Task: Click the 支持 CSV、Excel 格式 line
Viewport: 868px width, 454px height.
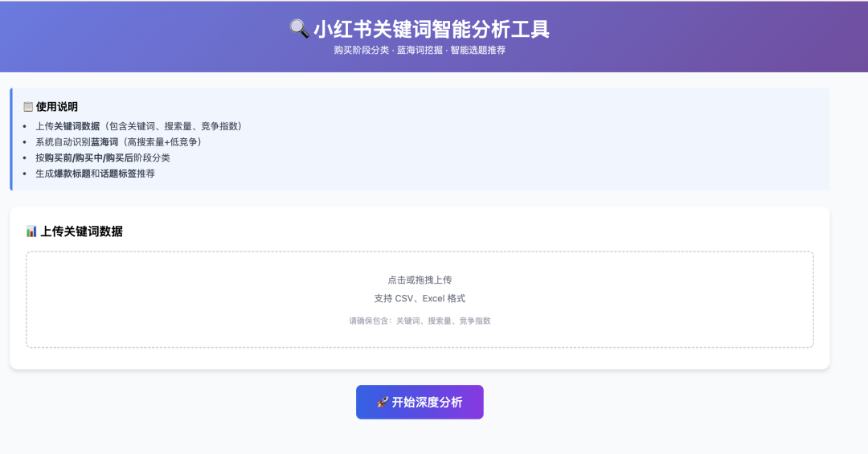Action: pyautogui.click(x=420, y=298)
